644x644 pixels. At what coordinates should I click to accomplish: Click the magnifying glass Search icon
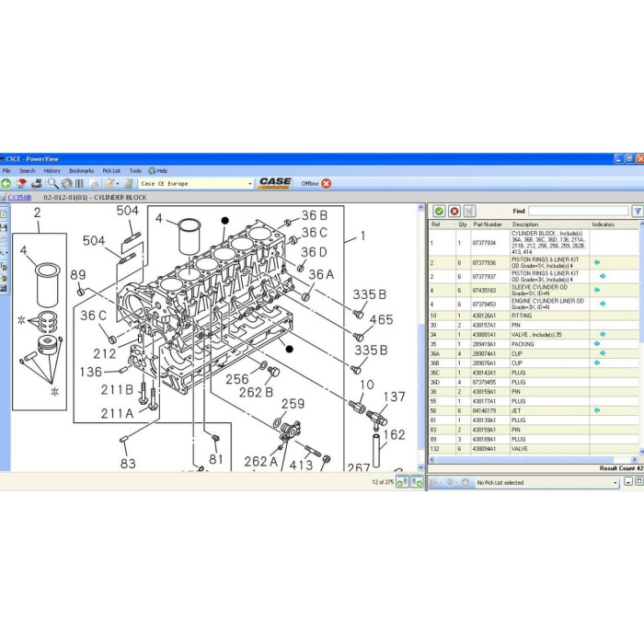53,184
